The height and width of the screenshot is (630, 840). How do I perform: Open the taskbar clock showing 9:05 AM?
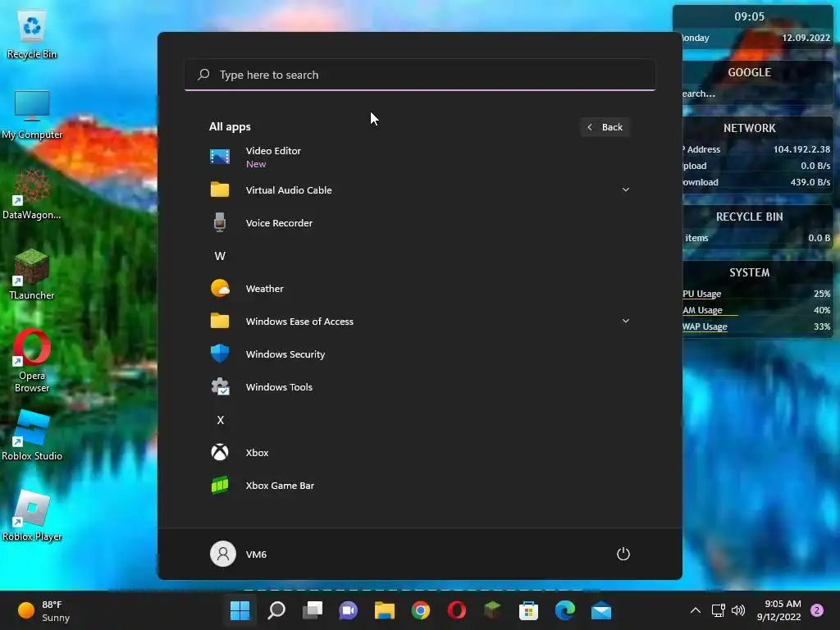pos(779,610)
